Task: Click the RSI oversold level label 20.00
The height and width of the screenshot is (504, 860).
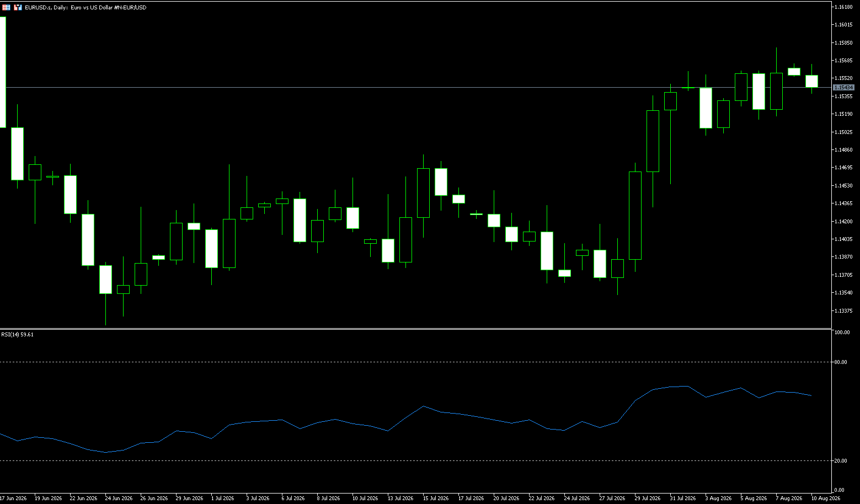Action: [x=841, y=461]
